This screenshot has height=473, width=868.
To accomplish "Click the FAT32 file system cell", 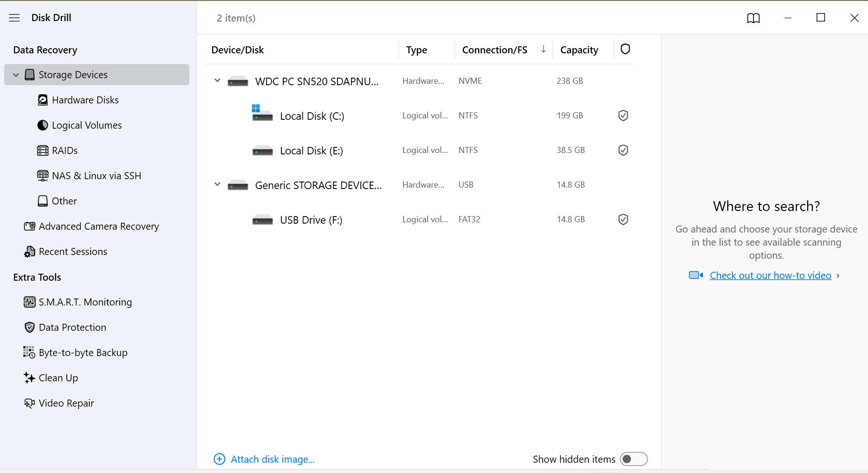I will 469,219.
